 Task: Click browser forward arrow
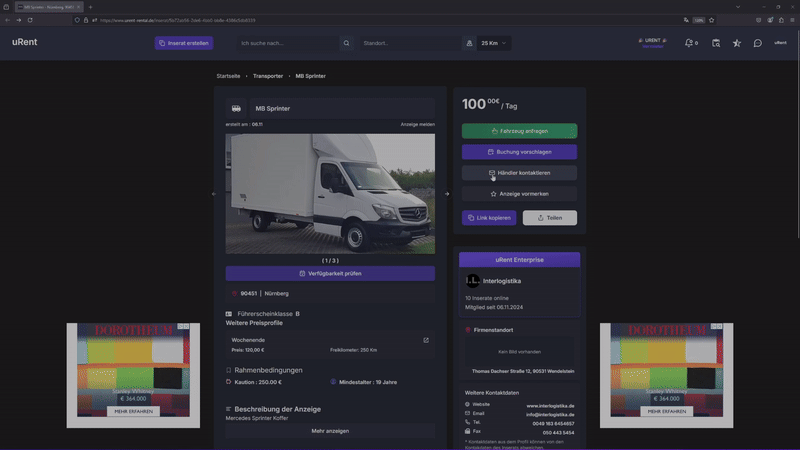pyautogui.click(x=18, y=20)
